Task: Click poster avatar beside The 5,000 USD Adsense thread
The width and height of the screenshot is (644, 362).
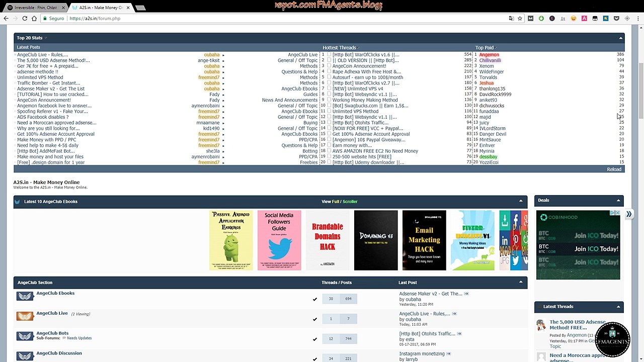Action: click(x=541, y=325)
